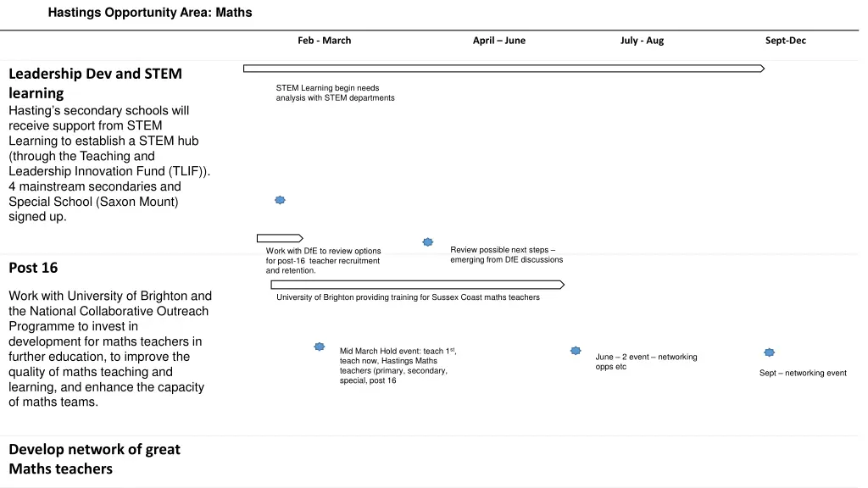Click the Feb - March column header

click(x=324, y=41)
